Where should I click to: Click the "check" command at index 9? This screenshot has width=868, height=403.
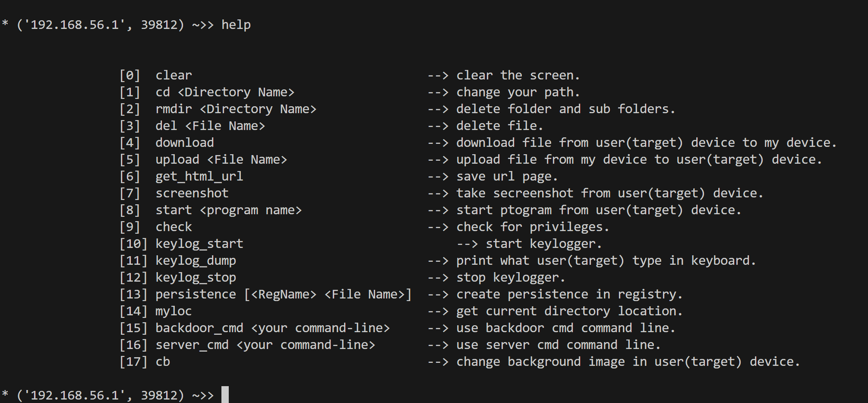pyautogui.click(x=174, y=227)
